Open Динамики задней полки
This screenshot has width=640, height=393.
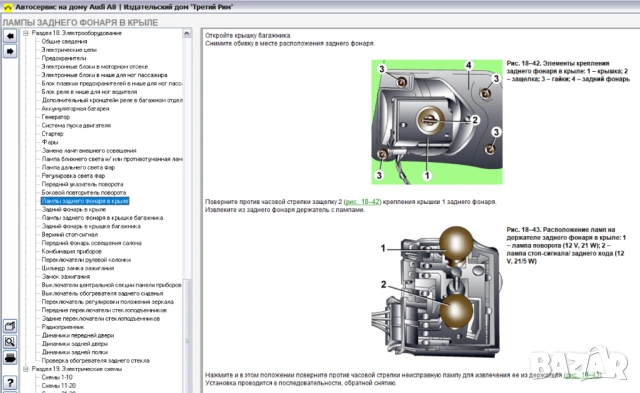click(74, 352)
